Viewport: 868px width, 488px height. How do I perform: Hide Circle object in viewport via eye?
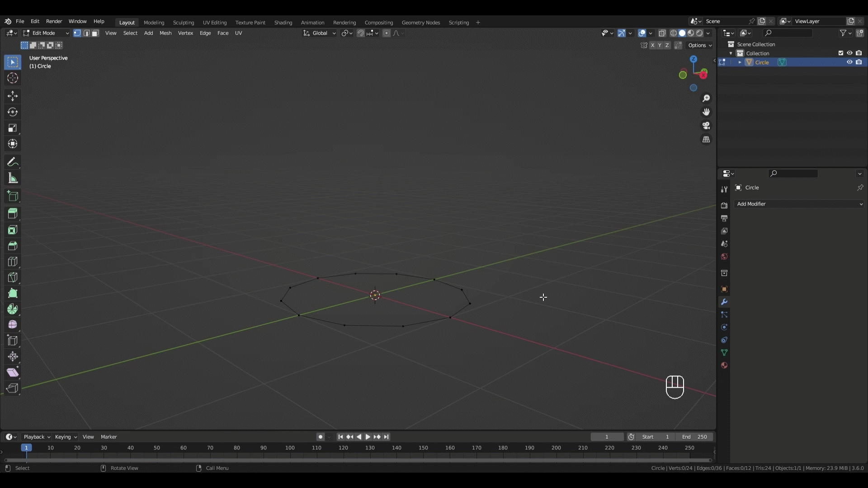click(849, 62)
